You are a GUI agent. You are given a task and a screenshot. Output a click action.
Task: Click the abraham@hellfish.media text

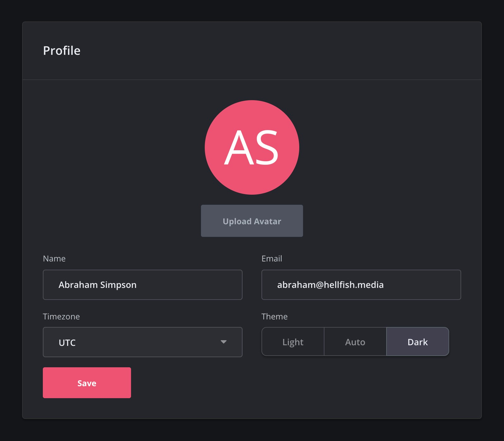330,285
